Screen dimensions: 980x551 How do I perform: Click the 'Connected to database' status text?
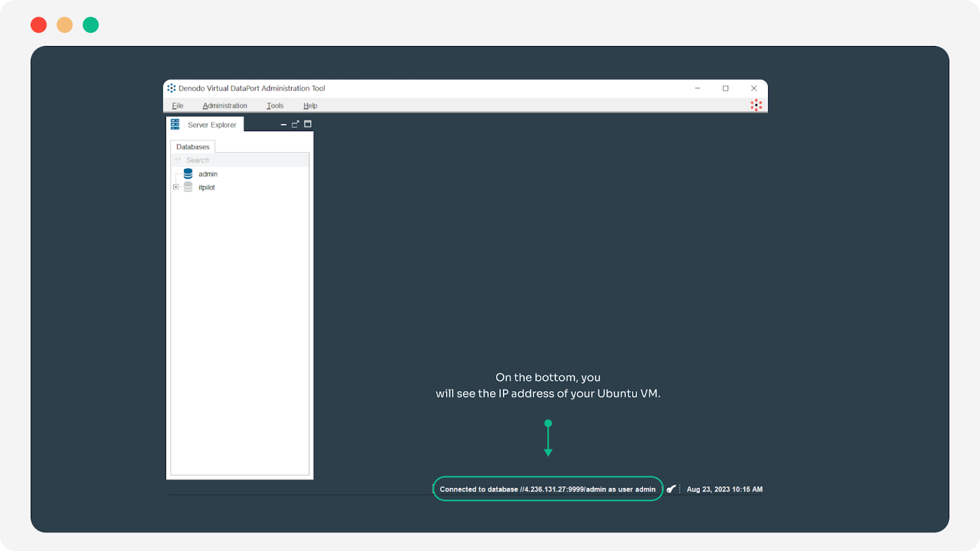pyautogui.click(x=548, y=489)
